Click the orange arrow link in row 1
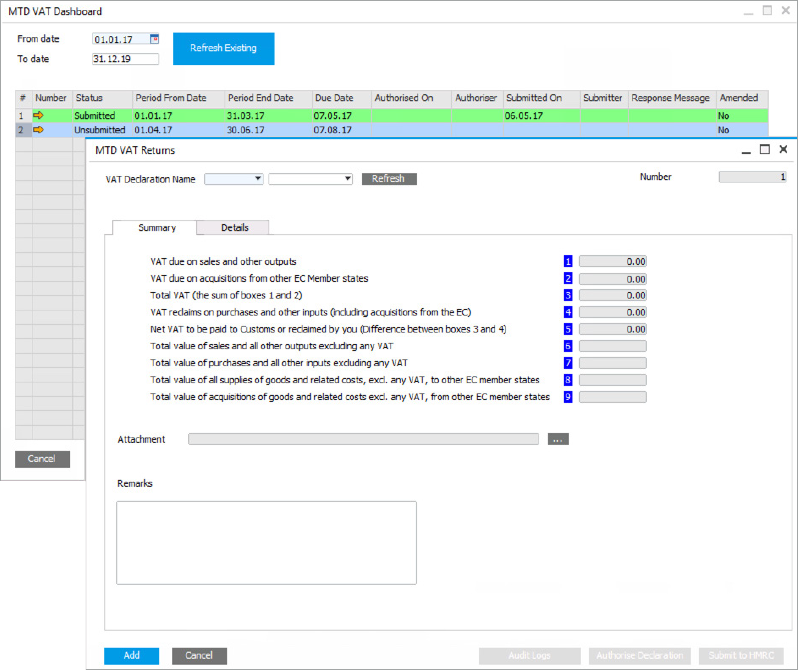The height and width of the screenshot is (670, 800). 39,116
